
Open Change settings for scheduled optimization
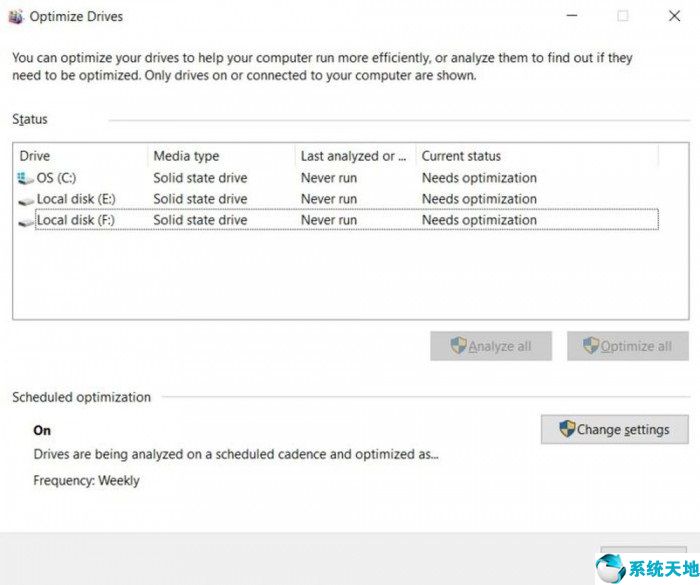click(615, 430)
